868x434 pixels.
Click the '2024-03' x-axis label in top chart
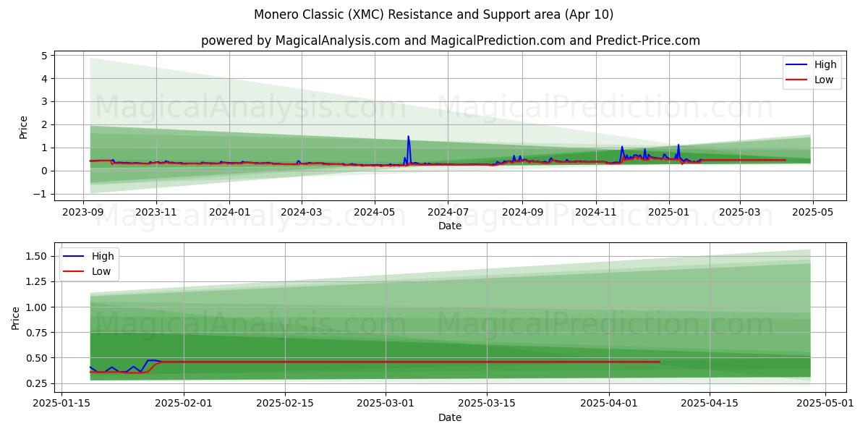302,213
